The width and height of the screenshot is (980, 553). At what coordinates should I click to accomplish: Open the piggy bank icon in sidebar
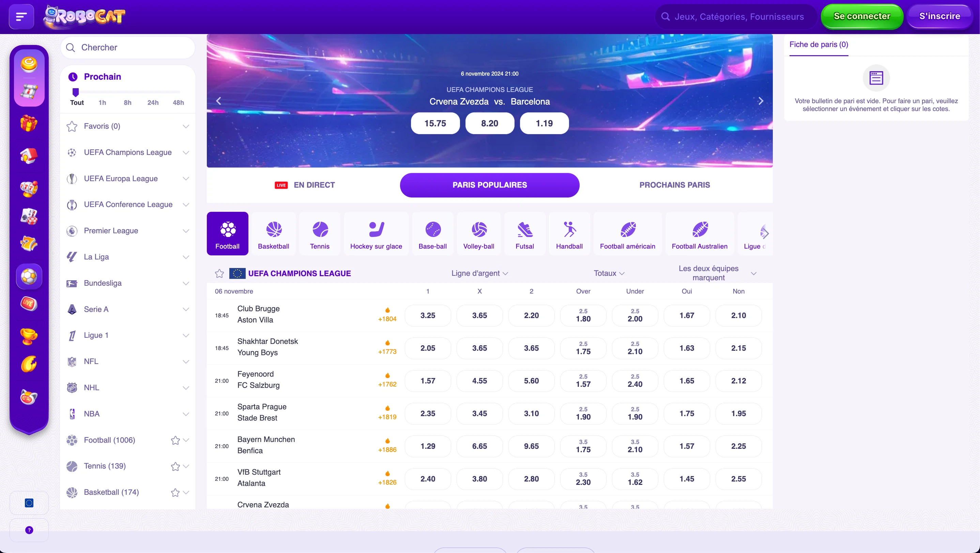pyautogui.click(x=29, y=397)
